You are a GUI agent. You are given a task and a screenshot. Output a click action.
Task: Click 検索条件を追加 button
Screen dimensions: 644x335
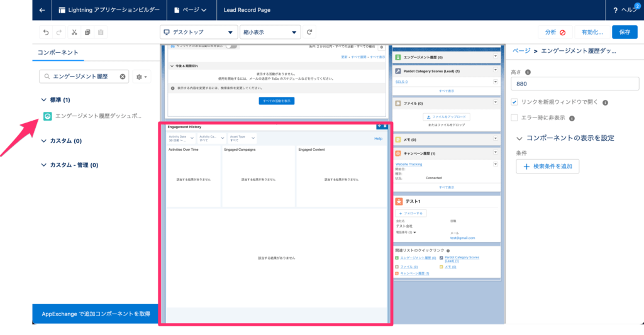pos(547,167)
